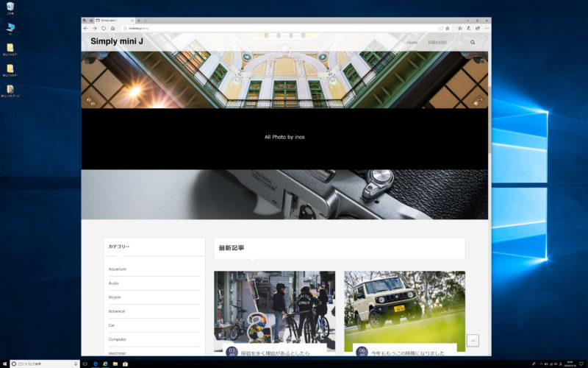This screenshot has height=368, width=588.
Task: Add page to favorites star icon
Action: pos(447,28)
